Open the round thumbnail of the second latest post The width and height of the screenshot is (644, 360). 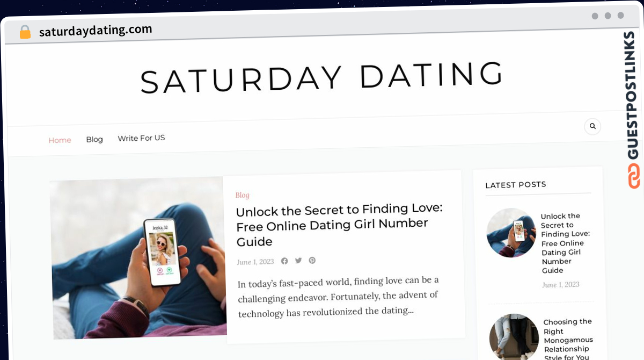pos(514,337)
